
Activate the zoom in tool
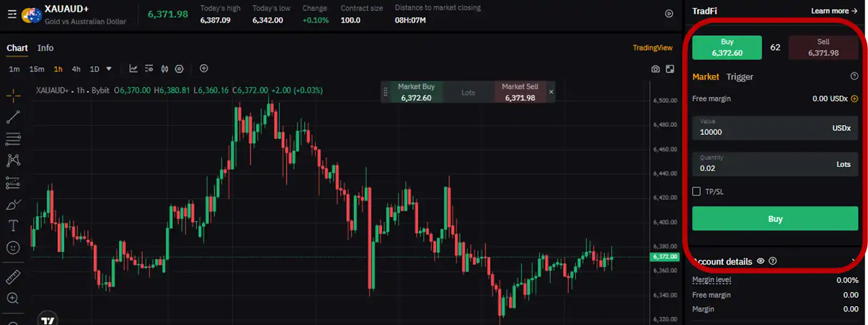tap(13, 298)
